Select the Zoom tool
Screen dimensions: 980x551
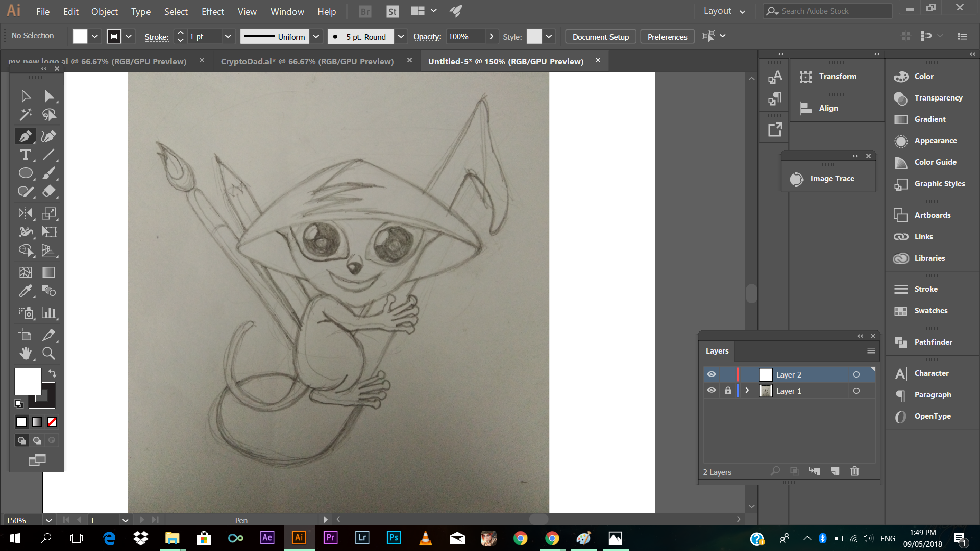(x=49, y=353)
